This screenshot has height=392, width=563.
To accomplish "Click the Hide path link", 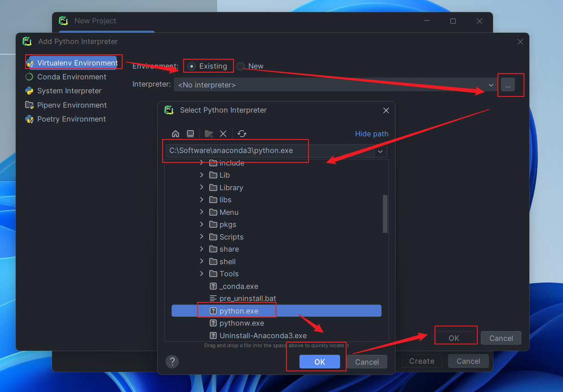I will pyautogui.click(x=372, y=134).
